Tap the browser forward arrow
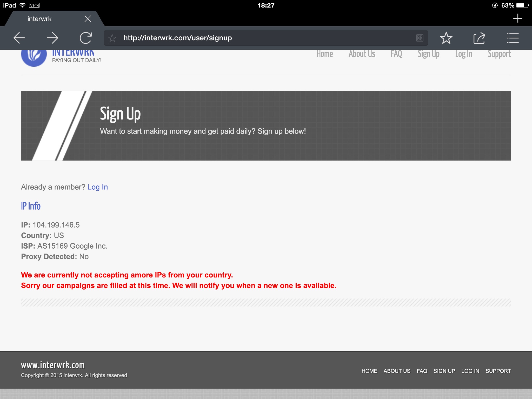The width and height of the screenshot is (532, 399). point(52,38)
